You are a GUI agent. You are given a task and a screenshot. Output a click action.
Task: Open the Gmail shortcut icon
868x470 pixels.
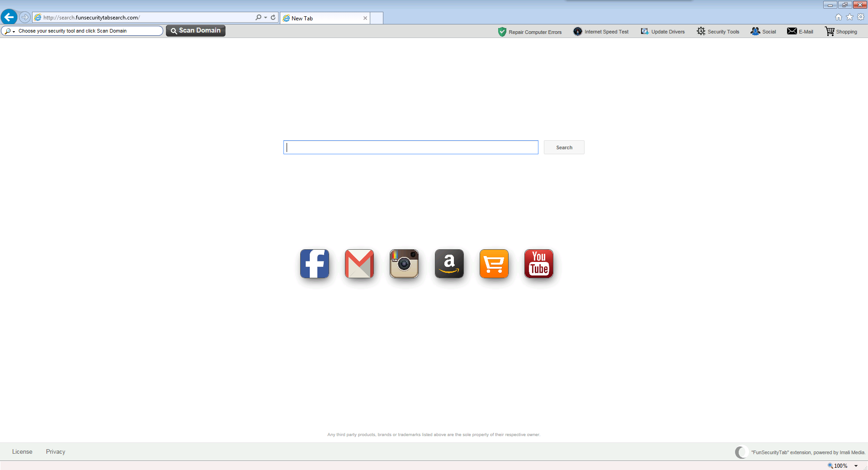point(359,264)
